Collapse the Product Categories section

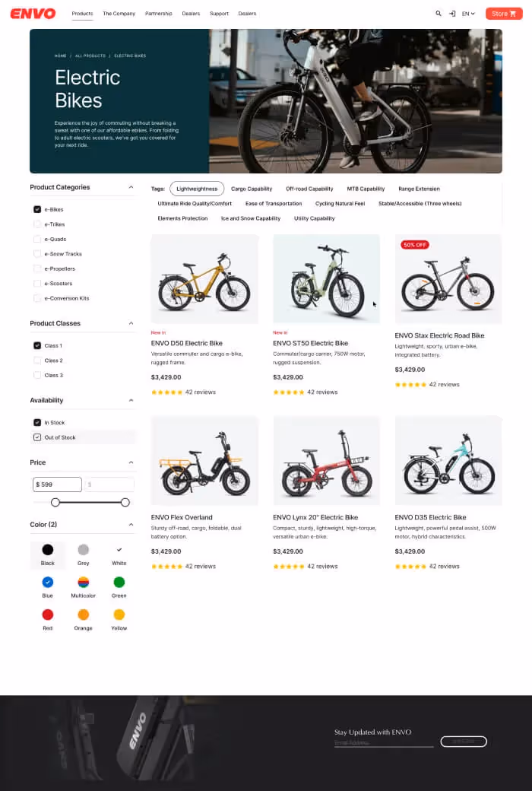(131, 187)
